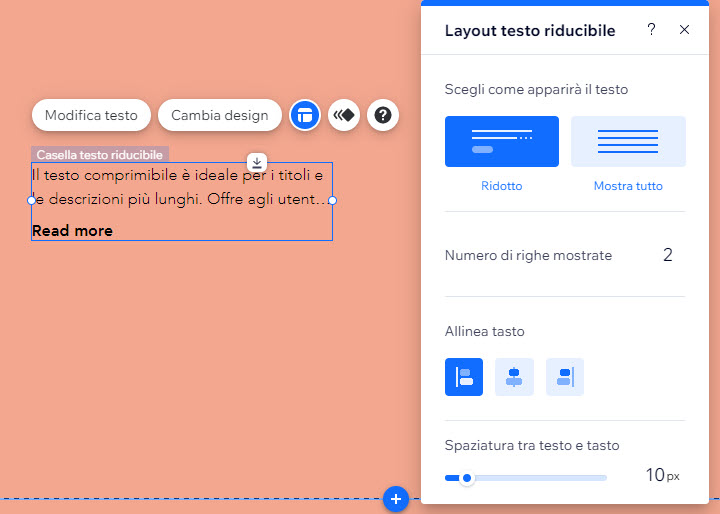Click the Ridotto label
Screen dimensions: 720x514
(502, 186)
